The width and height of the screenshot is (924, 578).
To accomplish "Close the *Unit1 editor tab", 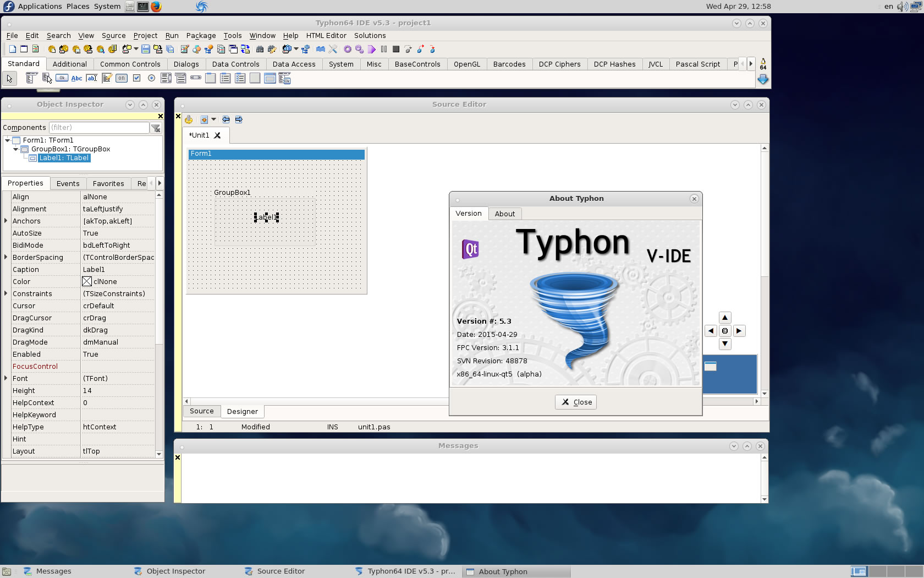I will [217, 135].
